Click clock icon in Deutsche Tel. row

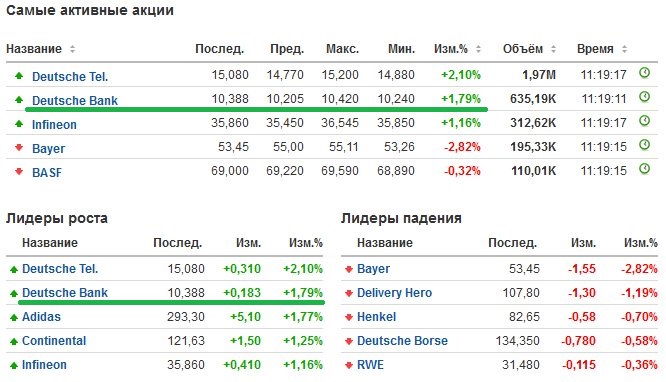[644, 73]
